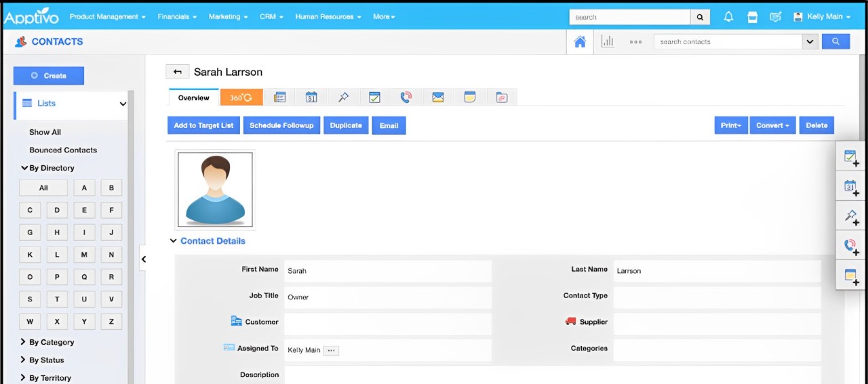Click the Apptivo logo

(x=32, y=17)
